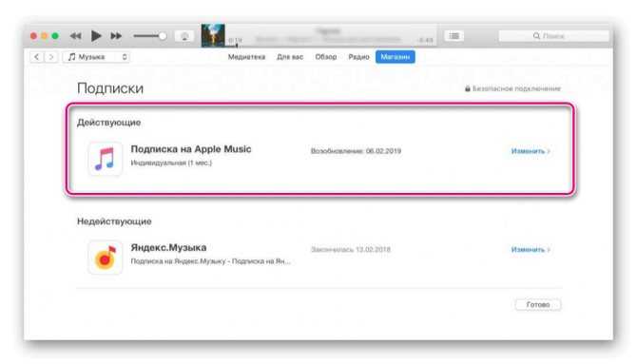Click the Подписки page heading
This screenshot has height=364, width=637.
click(110, 88)
